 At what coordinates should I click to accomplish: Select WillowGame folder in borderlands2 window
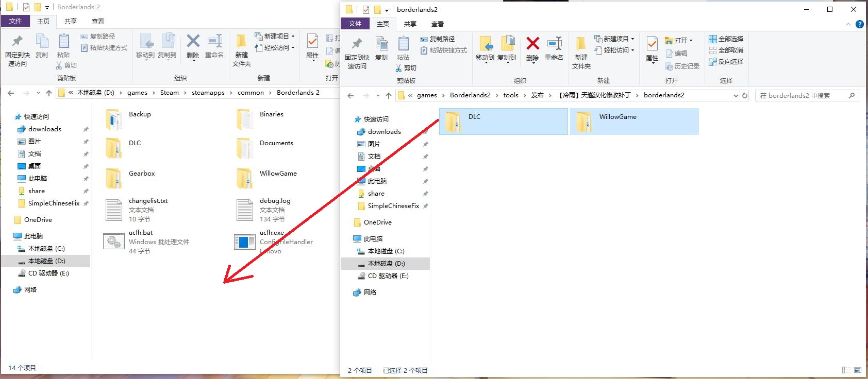point(635,122)
